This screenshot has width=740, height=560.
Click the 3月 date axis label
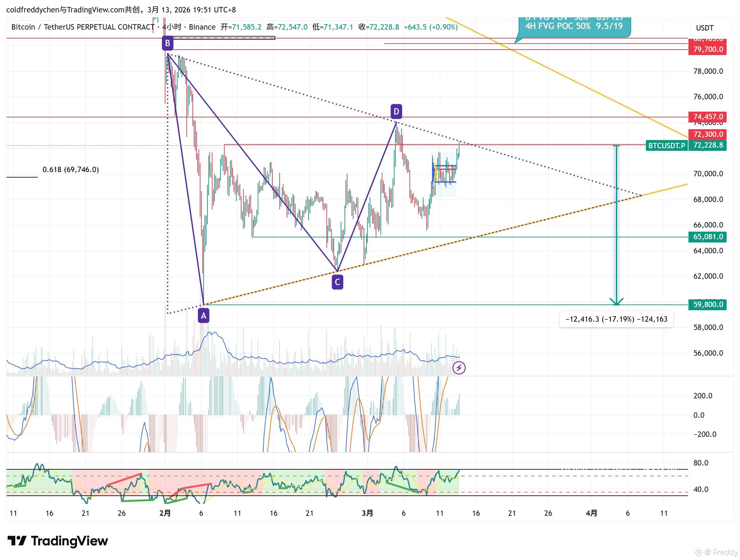[367, 513]
